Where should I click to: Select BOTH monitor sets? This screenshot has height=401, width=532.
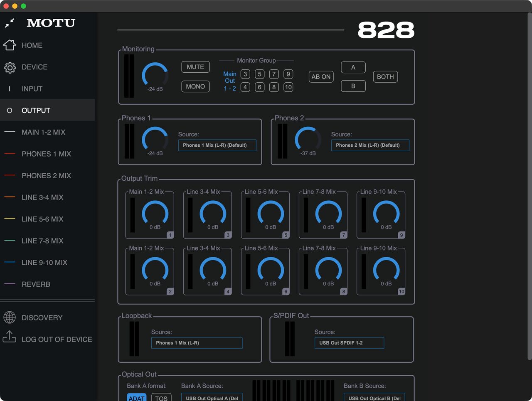pos(385,76)
